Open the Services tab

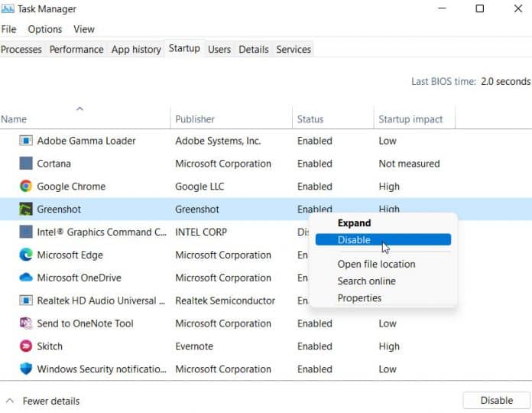(294, 49)
